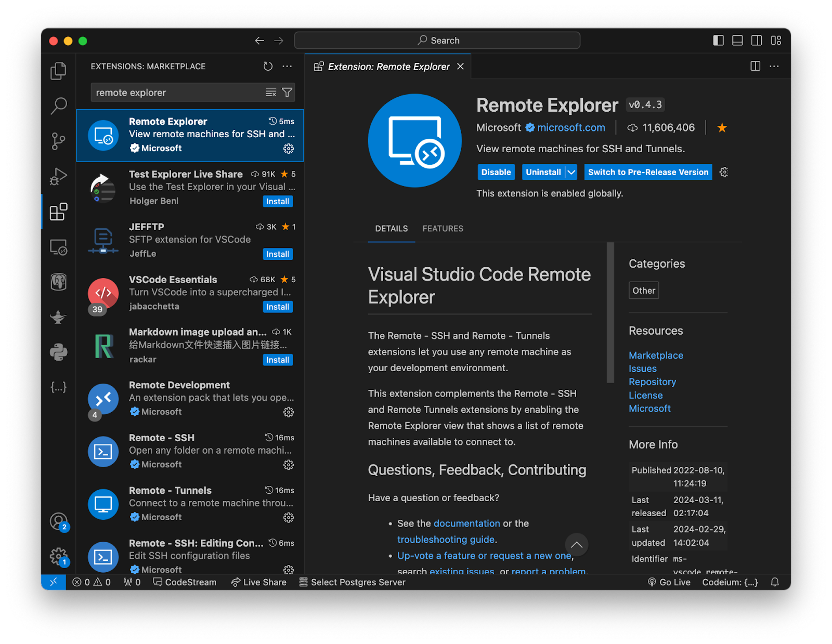Open Extensions view more actions menu
This screenshot has width=832, height=644.
[287, 66]
